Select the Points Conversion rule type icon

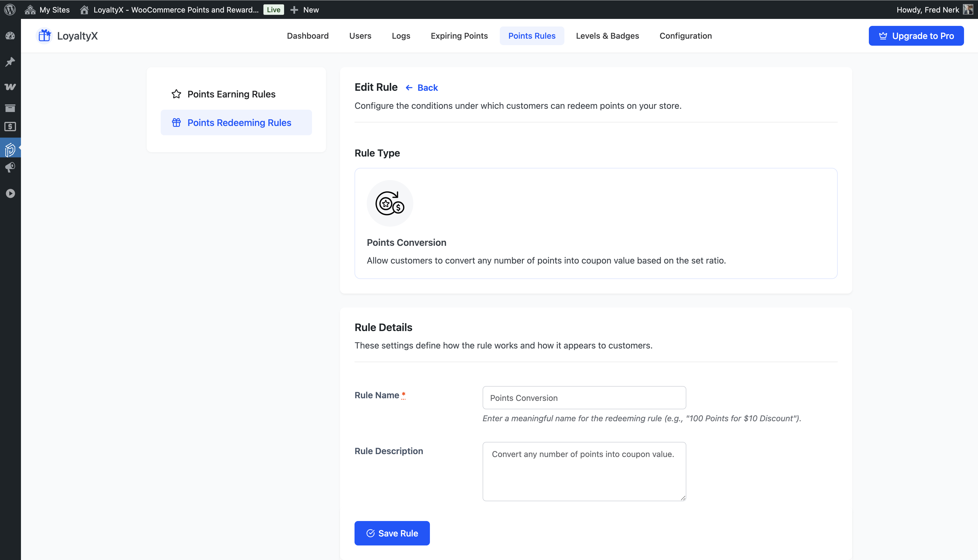[389, 203]
